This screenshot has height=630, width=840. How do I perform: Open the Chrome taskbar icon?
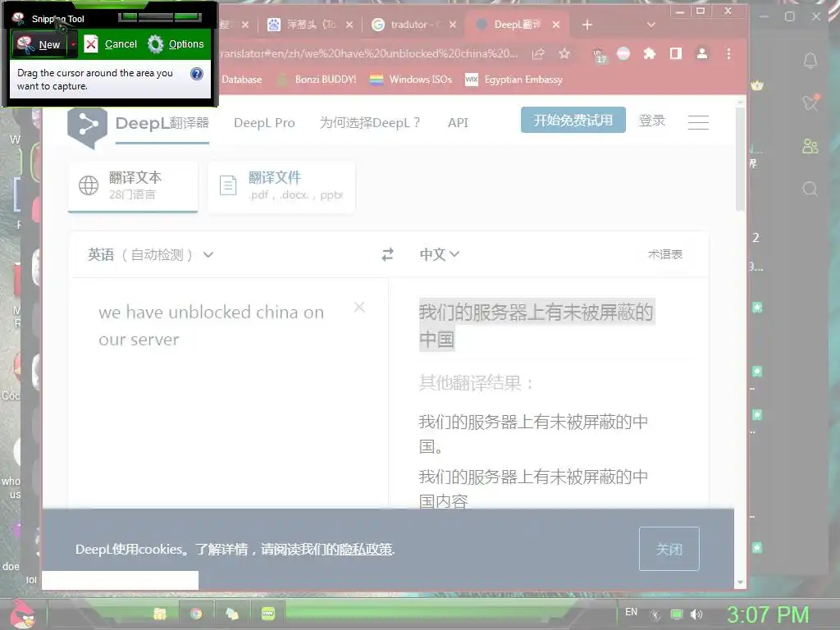(196, 614)
